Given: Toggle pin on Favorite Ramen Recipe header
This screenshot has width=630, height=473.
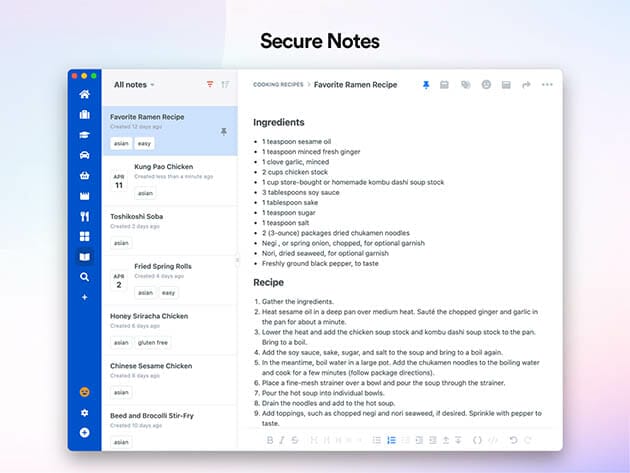Looking at the screenshot, I should (426, 85).
